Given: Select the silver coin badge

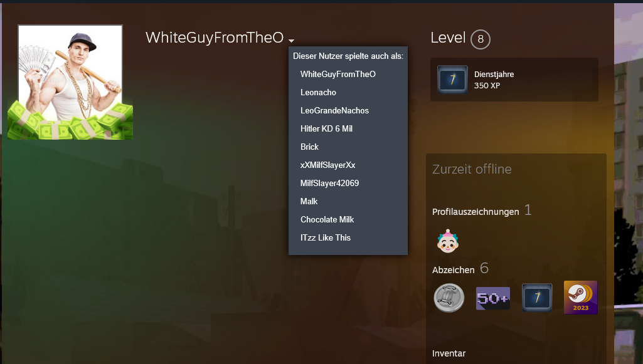Looking at the screenshot, I should click(x=449, y=298).
